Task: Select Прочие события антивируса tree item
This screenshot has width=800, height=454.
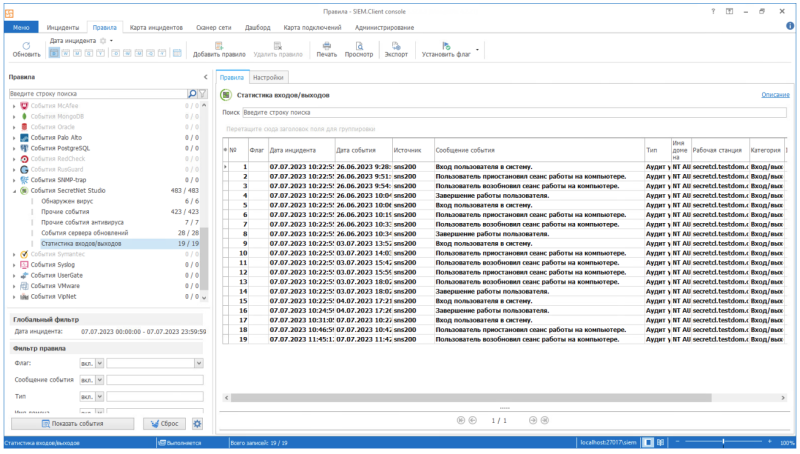Action: tap(82, 222)
